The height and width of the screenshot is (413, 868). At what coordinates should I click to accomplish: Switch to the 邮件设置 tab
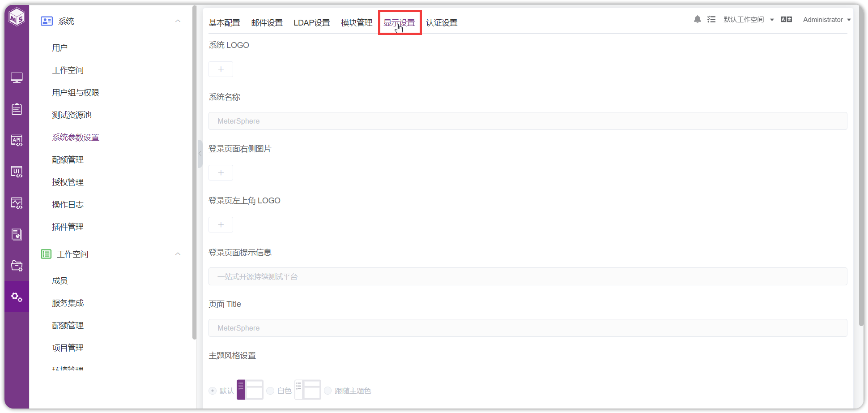click(x=267, y=23)
